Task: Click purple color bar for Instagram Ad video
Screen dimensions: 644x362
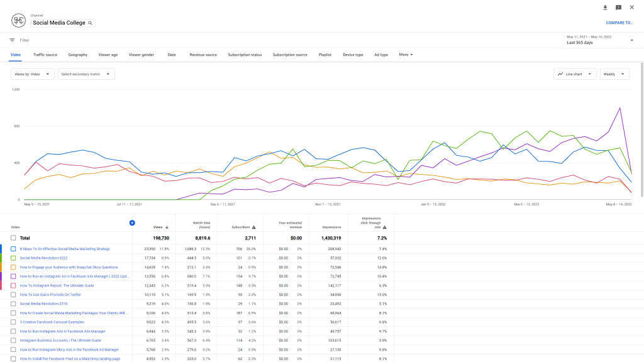Action: (1, 276)
